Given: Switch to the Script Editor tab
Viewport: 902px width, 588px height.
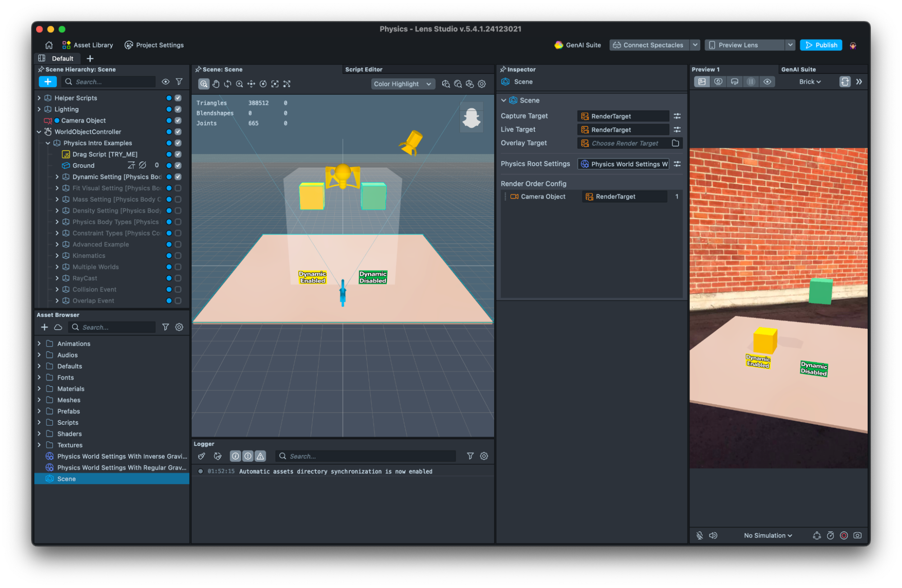Looking at the screenshot, I should (x=364, y=69).
